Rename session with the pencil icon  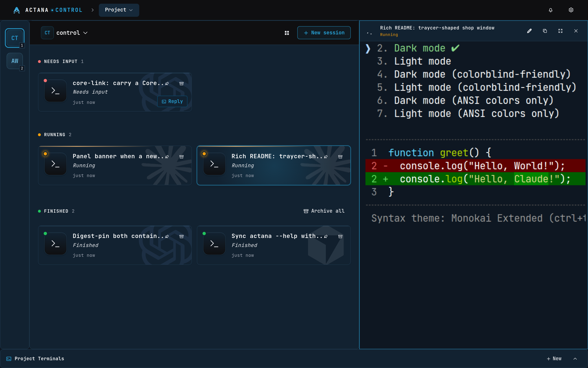tap(529, 31)
